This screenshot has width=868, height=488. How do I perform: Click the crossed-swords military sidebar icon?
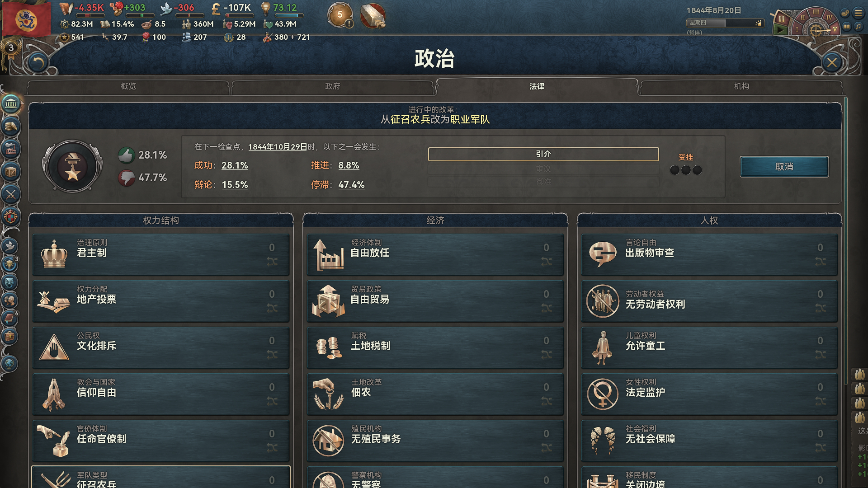click(11, 195)
